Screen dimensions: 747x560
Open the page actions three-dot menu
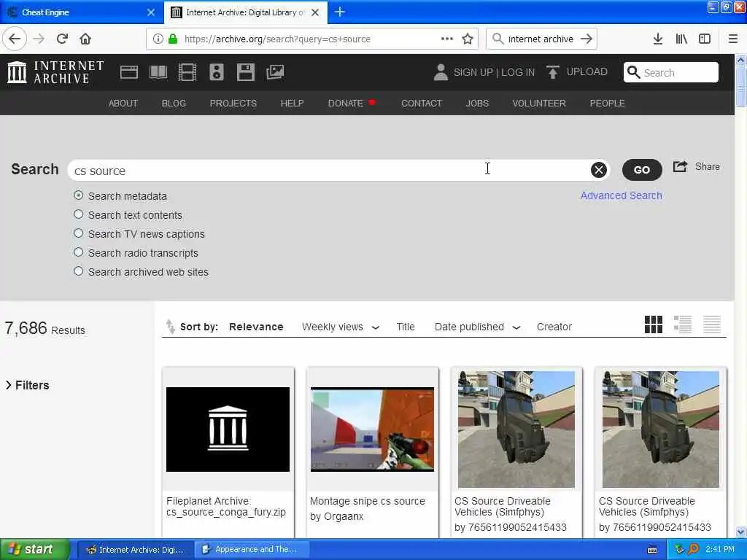click(x=447, y=39)
